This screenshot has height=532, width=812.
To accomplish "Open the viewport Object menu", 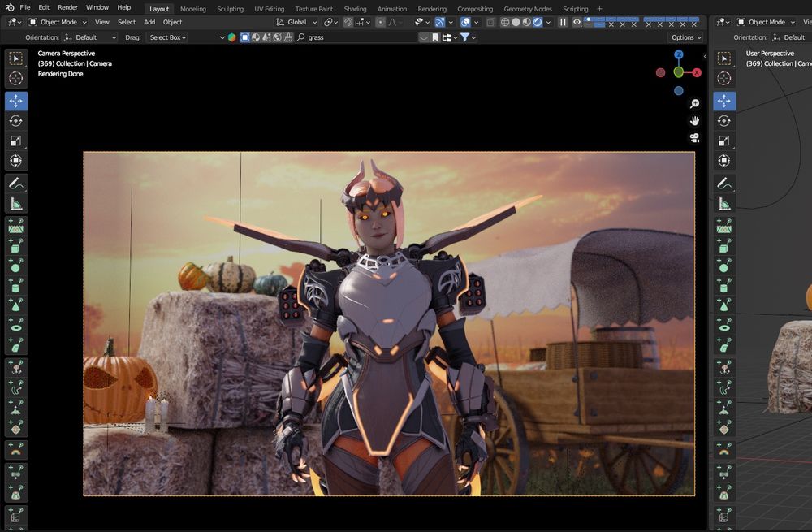I will pyautogui.click(x=172, y=22).
